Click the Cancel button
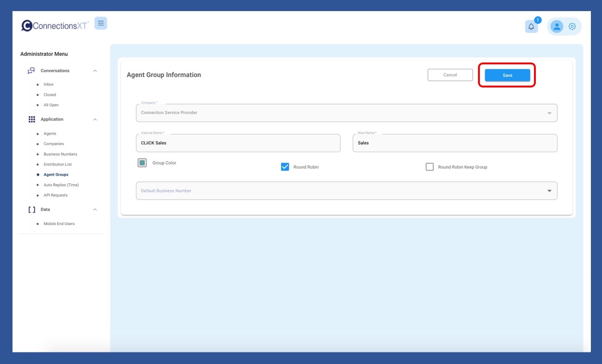The width and height of the screenshot is (602, 364). pos(450,75)
